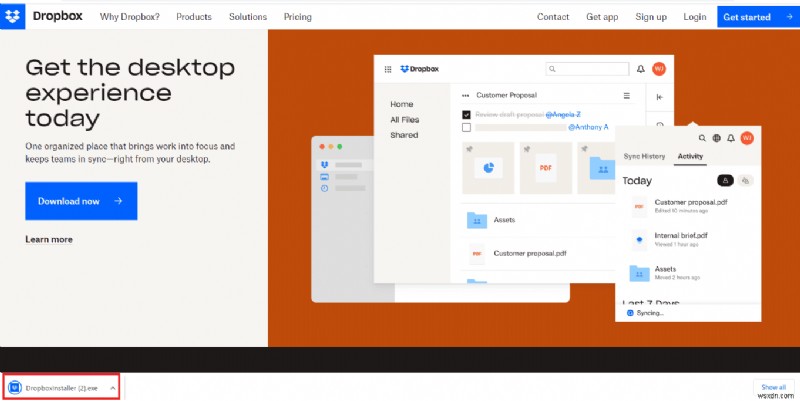Open the Products menu

(194, 17)
